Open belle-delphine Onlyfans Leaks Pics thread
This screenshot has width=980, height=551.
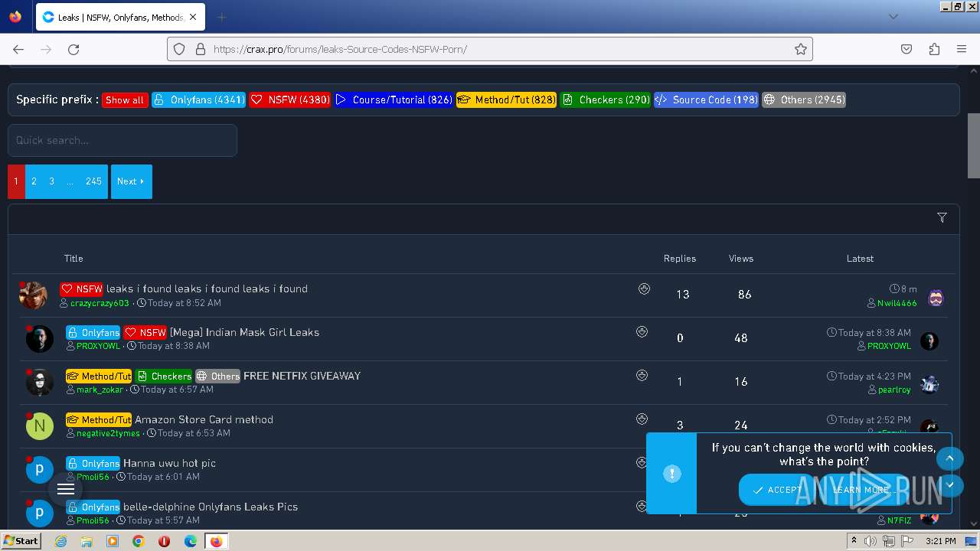click(211, 507)
